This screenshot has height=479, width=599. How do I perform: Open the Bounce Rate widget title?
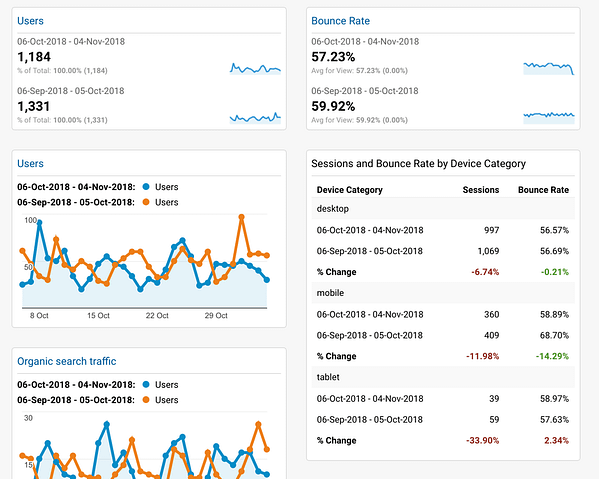click(x=340, y=21)
